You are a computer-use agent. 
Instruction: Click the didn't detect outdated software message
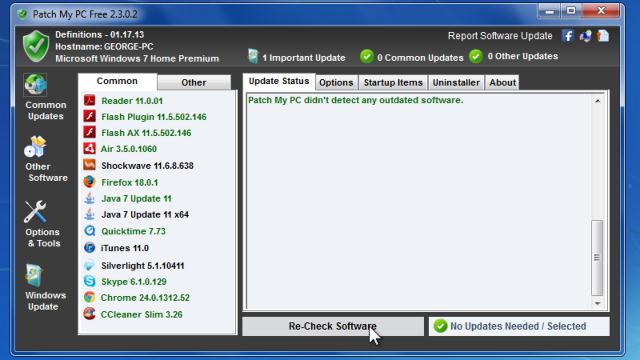point(356,100)
